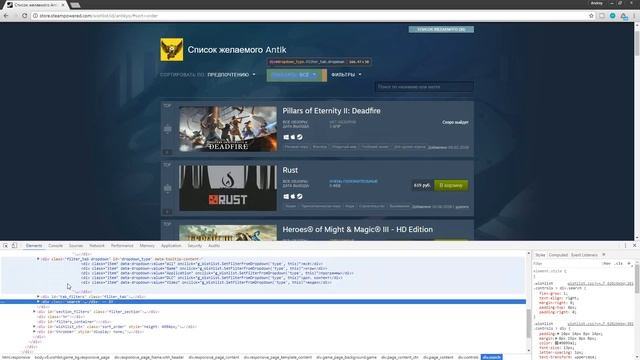Screen dimensions: 640x360
Task: Switch to the Console tab
Action: 56,246
